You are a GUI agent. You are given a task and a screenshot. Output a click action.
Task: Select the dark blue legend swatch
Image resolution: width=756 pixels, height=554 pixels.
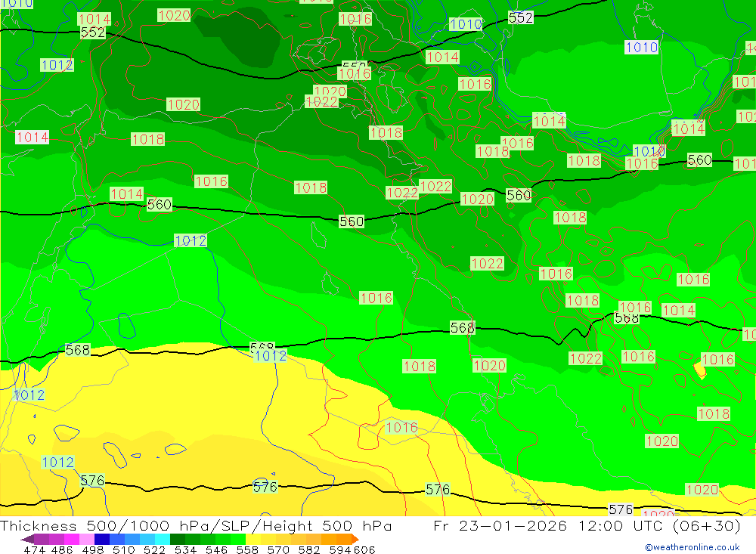click(102, 539)
